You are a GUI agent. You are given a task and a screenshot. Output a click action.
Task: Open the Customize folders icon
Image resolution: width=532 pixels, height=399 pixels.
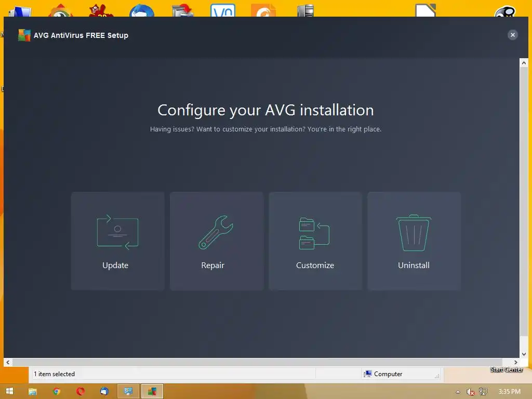(x=314, y=233)
